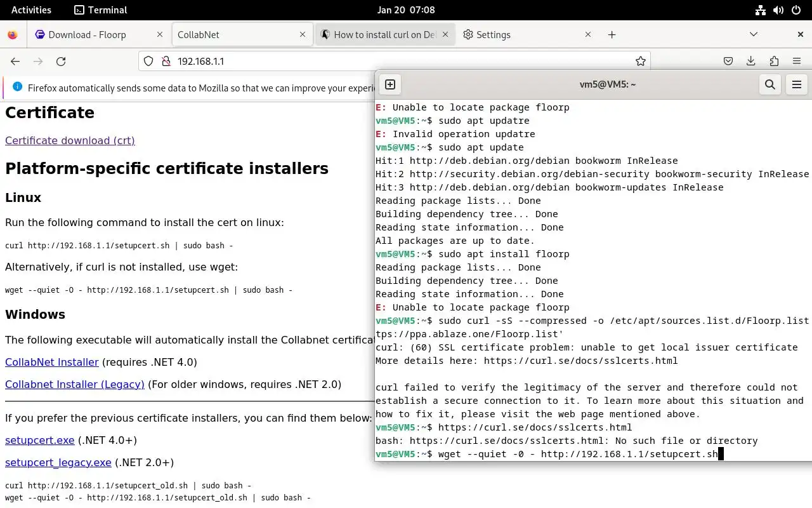Viewport: 812px width, 508px height.
Task: Click the Platform-specific certificate installers heading
Action: coord(167,168)
